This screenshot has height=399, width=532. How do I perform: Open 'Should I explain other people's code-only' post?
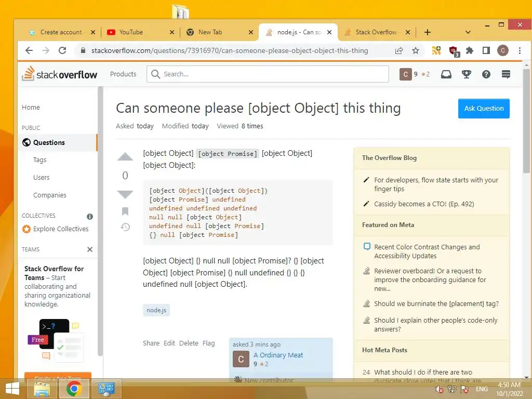pyautogui.click(x=436, y=325)
